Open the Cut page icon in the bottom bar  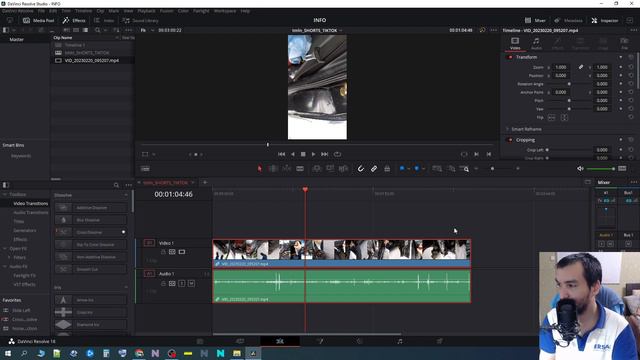(240, 341)
